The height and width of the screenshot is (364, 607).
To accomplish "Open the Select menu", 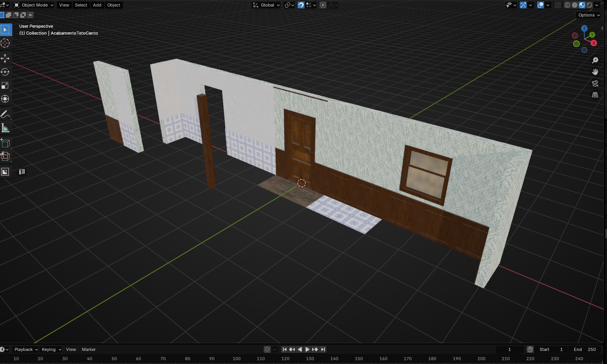I will click(81, 5).
